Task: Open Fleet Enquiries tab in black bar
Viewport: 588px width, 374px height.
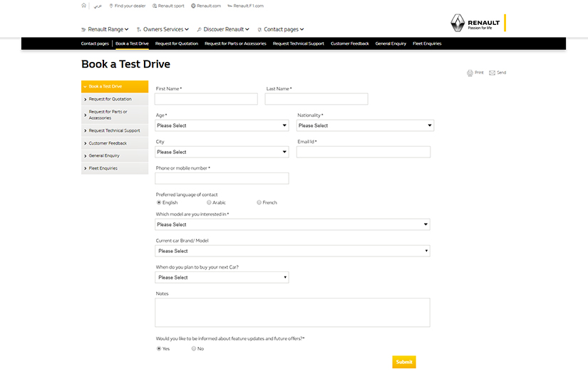Action: coord(427,43)
